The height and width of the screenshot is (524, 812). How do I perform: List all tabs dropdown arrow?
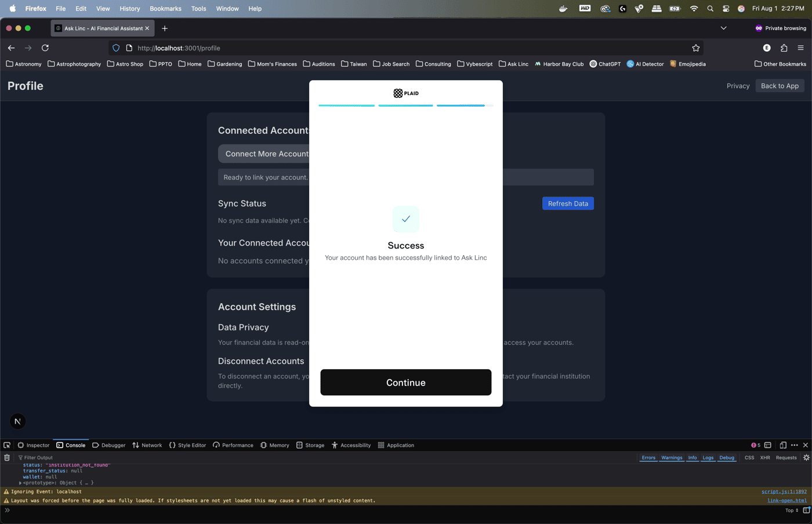pyautogui.click(x=723, y=28)
